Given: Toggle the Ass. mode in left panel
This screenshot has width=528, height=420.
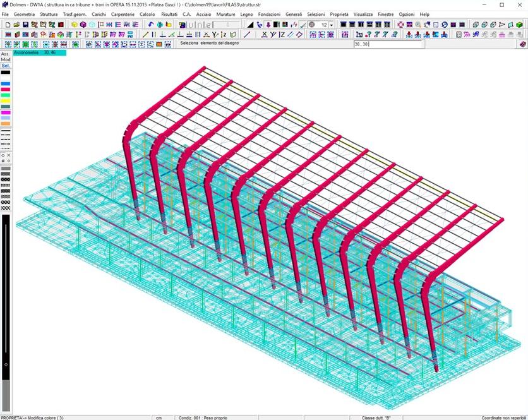Looking at the screenshot, I should click(5, 54).
